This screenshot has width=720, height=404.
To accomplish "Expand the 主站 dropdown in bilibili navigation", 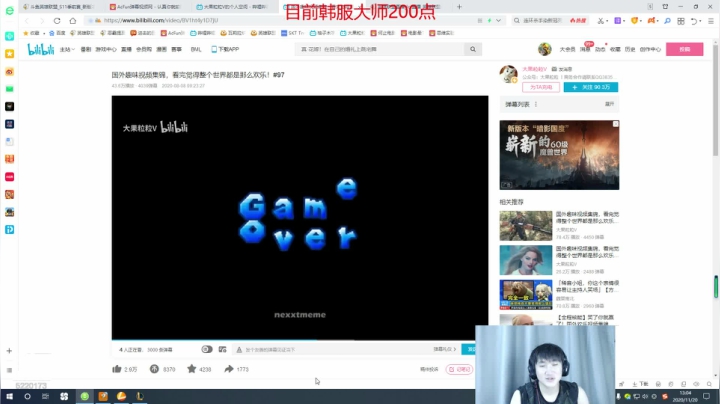I will (67, 49).
